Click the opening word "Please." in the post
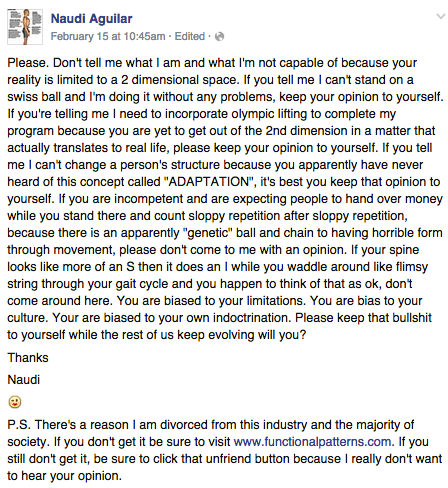Image resolution: width=448 pixels, height=488 pixels. tap(27, 63)
